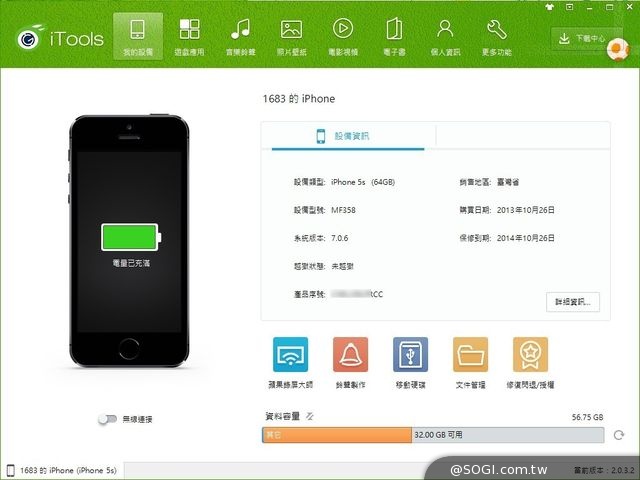Click the 電量已充滿 battery full label

click(x=131, y=263)
